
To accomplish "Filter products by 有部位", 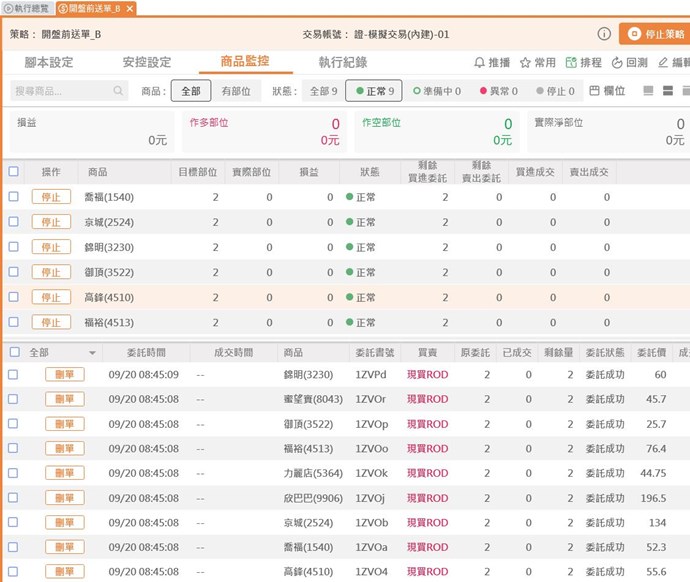I will [236, 91].
